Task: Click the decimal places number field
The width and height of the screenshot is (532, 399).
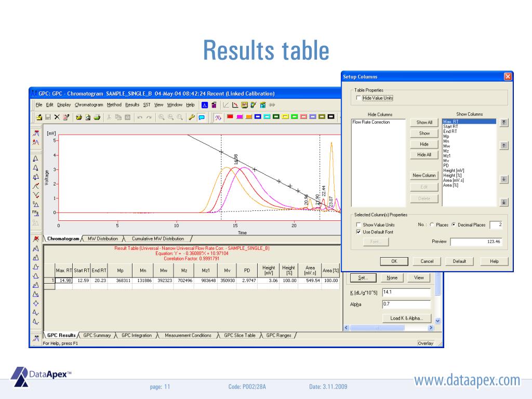Action: [496, 224]
